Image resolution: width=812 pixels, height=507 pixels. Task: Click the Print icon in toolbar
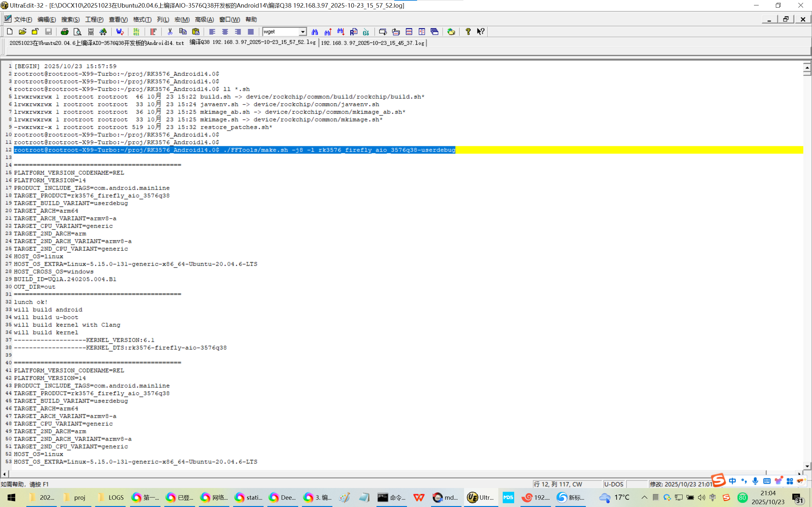pyautogui.click(x=64, y=31)
